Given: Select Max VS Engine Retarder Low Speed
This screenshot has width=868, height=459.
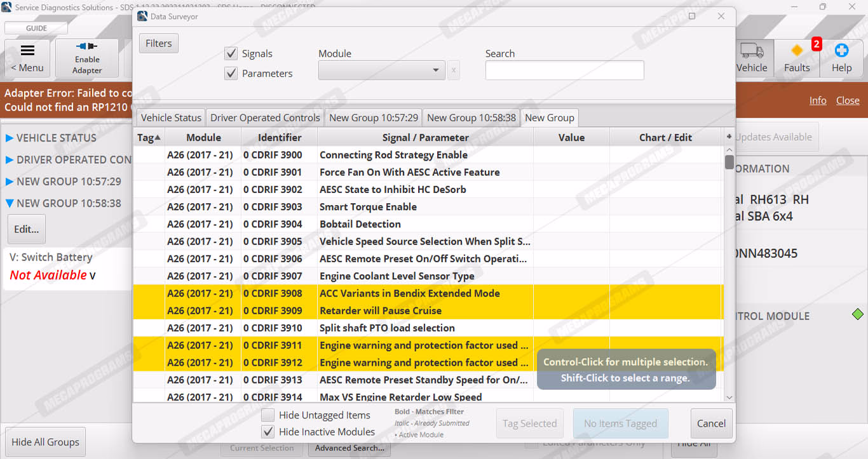Looking at the screenshot, I should click(x=428, y=397).
